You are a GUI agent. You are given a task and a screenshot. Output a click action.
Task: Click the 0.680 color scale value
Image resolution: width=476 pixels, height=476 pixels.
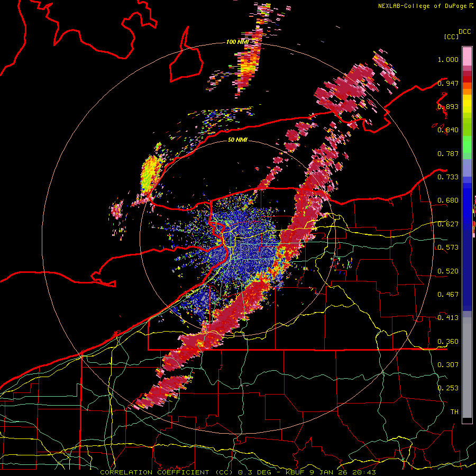point(448,200)
